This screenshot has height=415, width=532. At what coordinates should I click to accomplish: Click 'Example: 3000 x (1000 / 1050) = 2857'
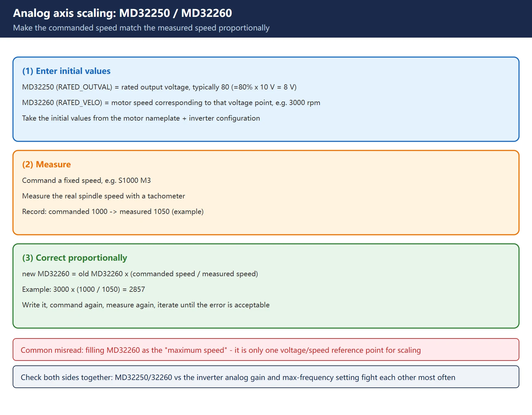pyautogui.click(x=83, y=289)
